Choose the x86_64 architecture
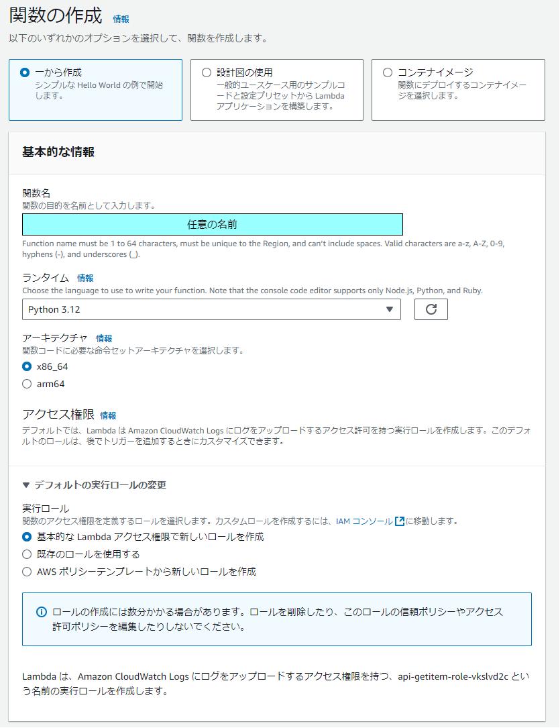The image size is (560, 728). (x=27, y=366)
